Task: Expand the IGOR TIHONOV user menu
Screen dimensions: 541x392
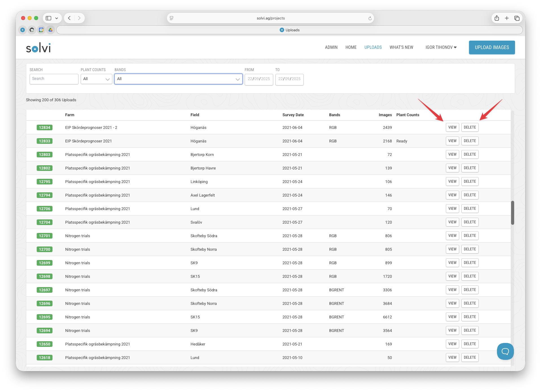Action: [x=441, y=47]
